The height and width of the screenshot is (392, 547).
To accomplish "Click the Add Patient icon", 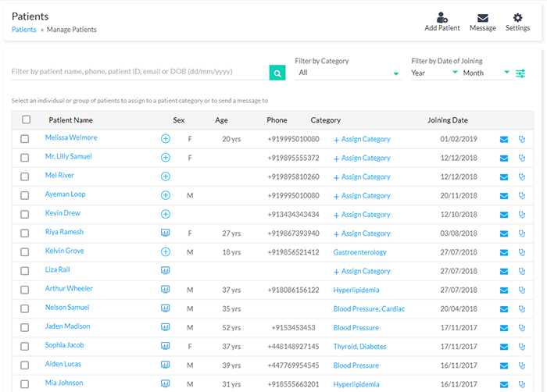I will pos(442,17).
